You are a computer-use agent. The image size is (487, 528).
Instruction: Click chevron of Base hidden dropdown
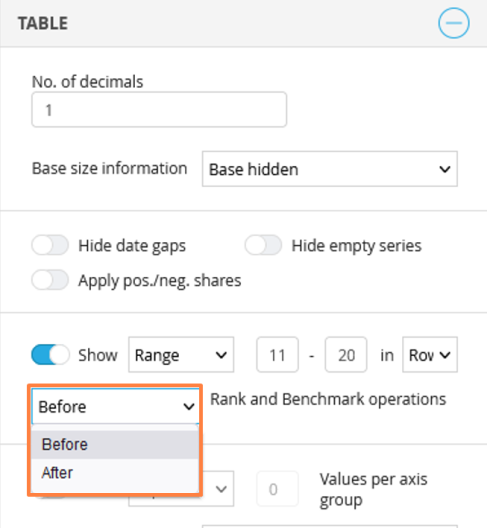tap(445, 169)
